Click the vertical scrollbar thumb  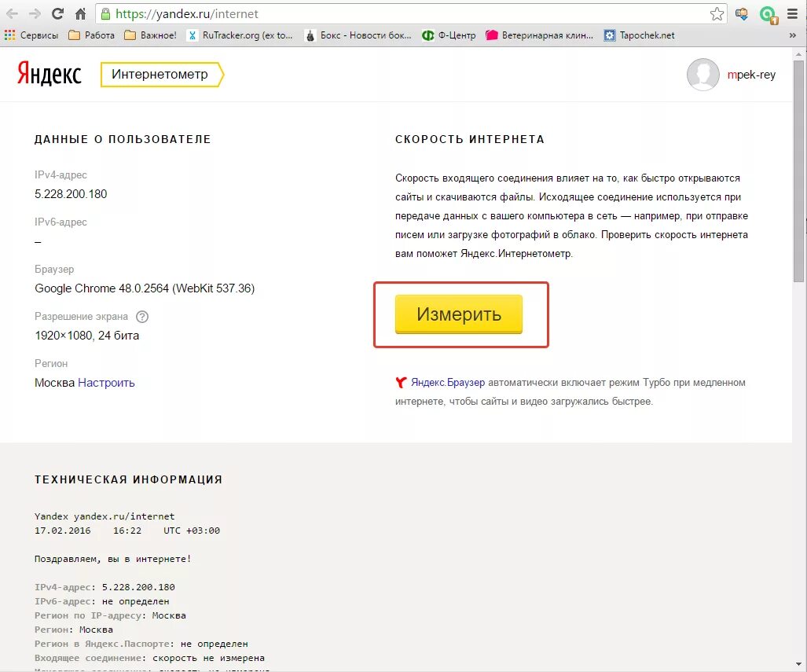tap(799, 170)
